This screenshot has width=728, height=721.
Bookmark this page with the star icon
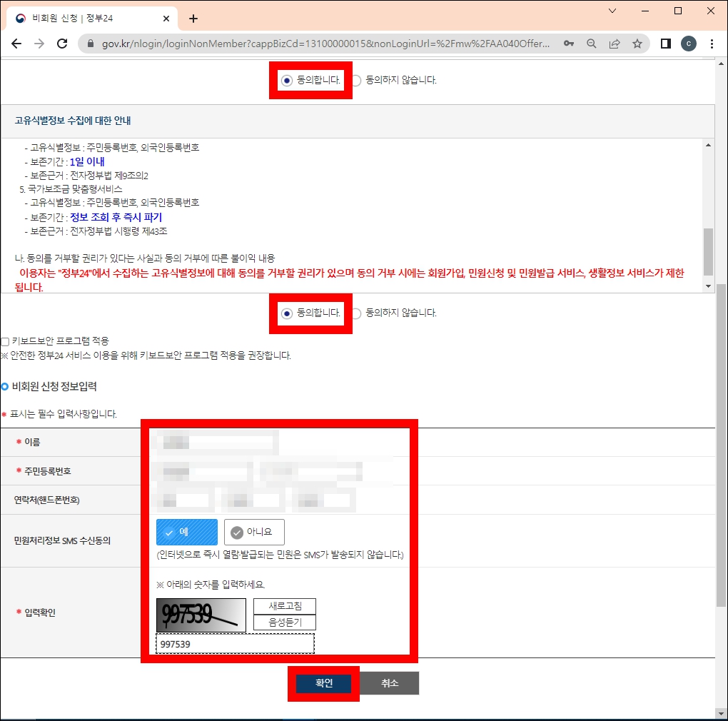(637, 44)
